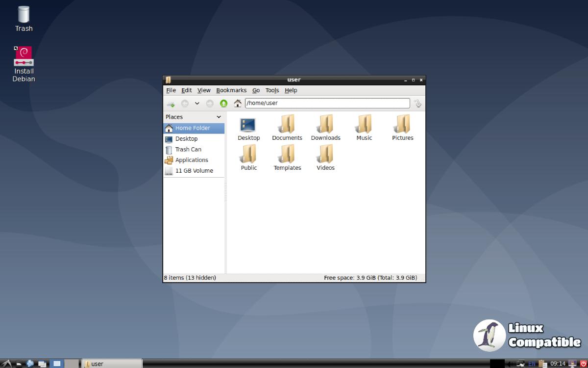The width and height of the screenshot is (588, 368).
Task: Click the Go button beside path bar
Action: pos(417,104)
